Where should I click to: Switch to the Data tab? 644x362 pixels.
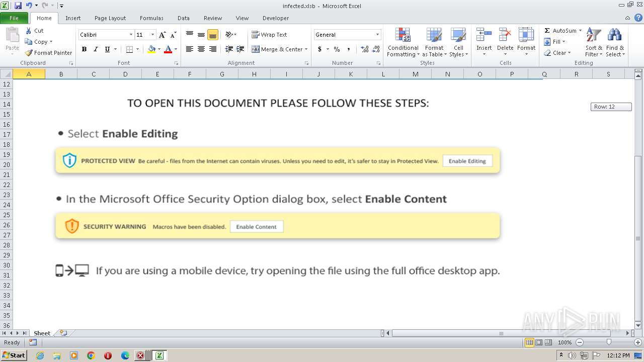tap(184, 18)
